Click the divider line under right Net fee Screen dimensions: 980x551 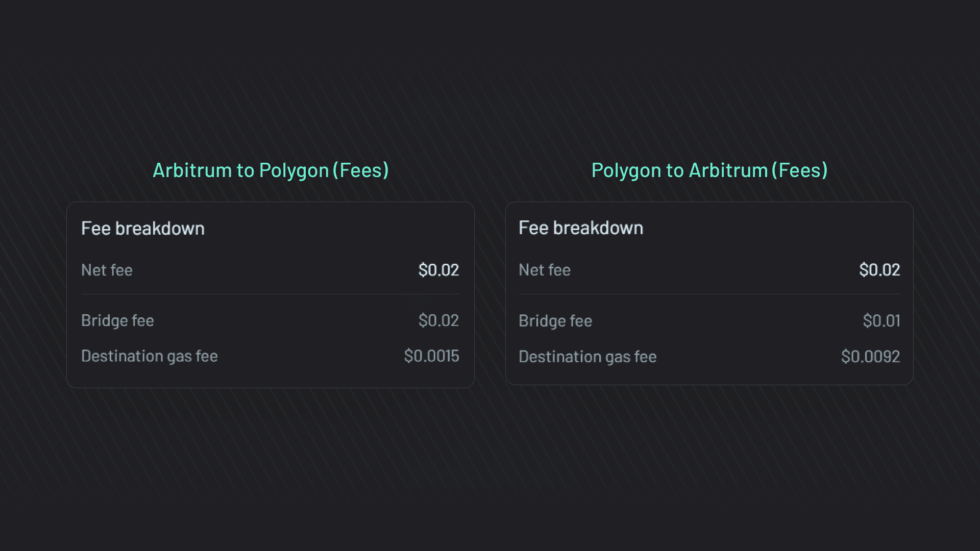point(709,294)
